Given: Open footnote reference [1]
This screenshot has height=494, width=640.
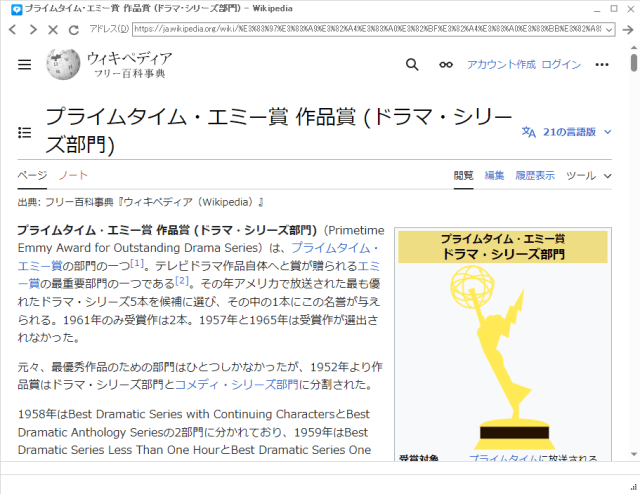Looking at the screenshot, I should click(x=137, y=263).
